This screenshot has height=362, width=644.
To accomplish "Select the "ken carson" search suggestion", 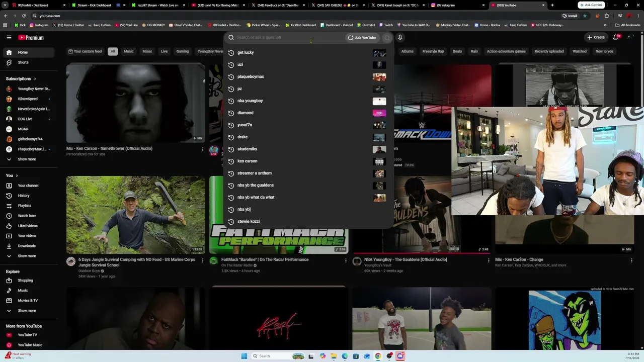I will [307, 161].
